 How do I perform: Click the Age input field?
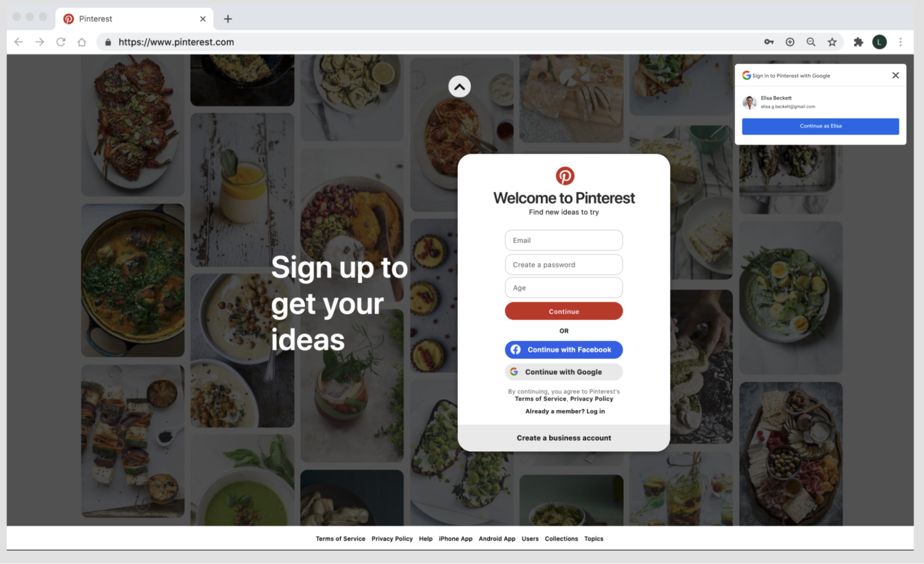click(563, 287)
